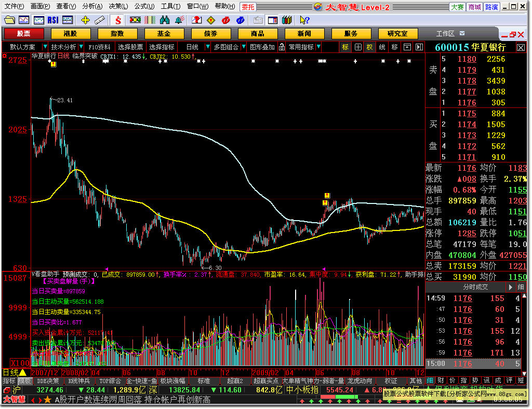Open the books library icon
Screen dimensions: 532x409
(x=287, y=20)
